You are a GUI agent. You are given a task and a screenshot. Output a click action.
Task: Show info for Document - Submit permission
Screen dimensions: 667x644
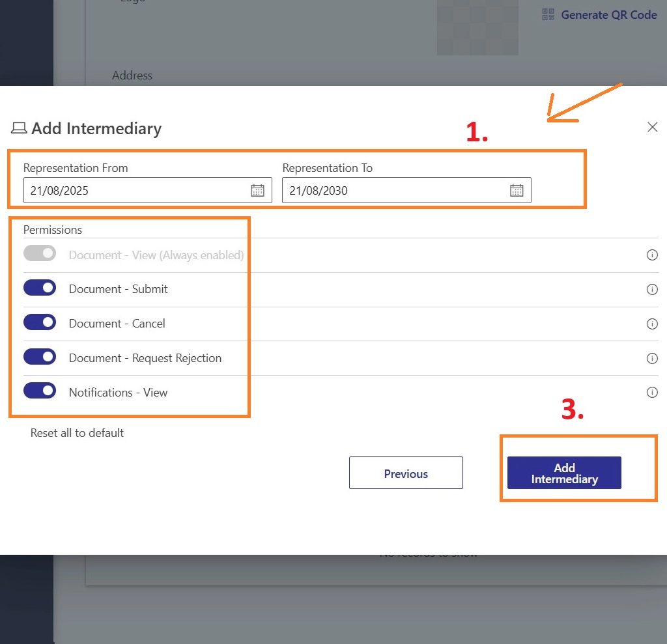[x=652, y=289]
